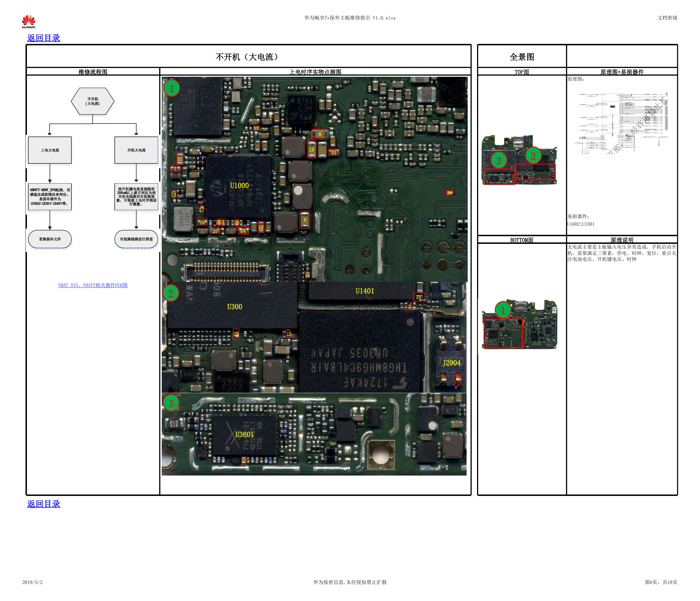Click test point 17 on the board photo
The height and width of the screenshot is (601, 700).
(x=256, y=128)
